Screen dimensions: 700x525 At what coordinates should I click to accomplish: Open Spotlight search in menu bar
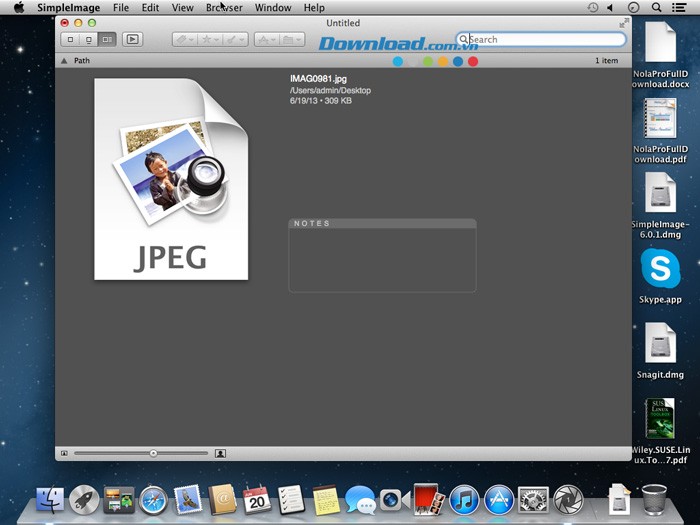(656, 7)
